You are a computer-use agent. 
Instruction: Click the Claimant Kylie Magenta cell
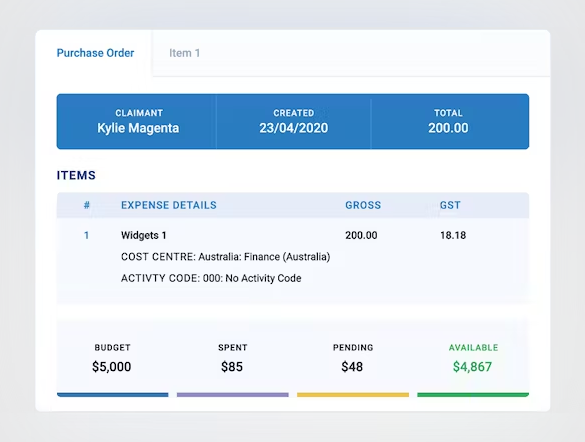138,122
